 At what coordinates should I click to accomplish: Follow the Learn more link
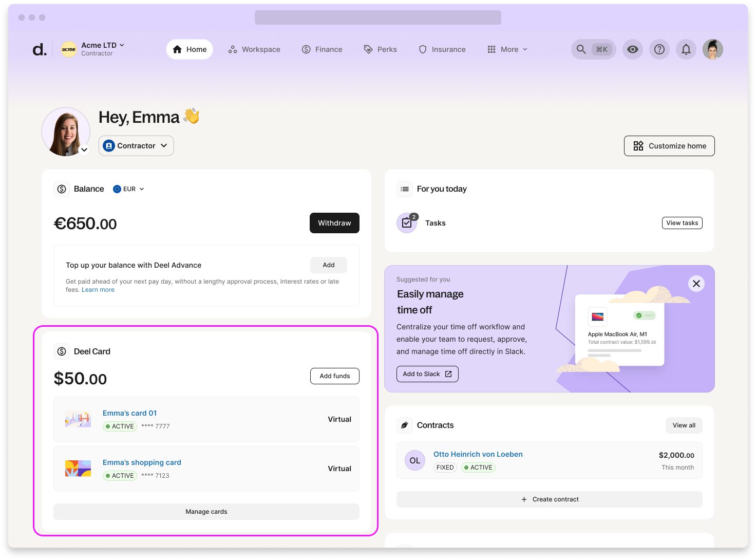tap(98, 290)
